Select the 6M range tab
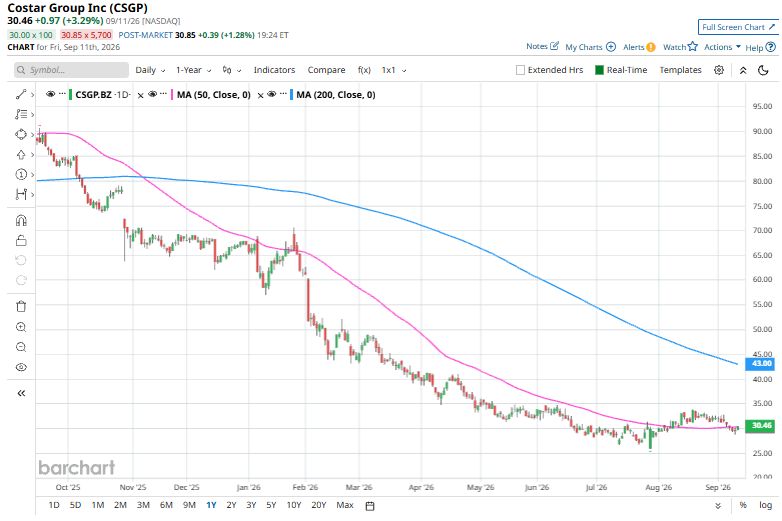The image size is (782, 521). 166,505
